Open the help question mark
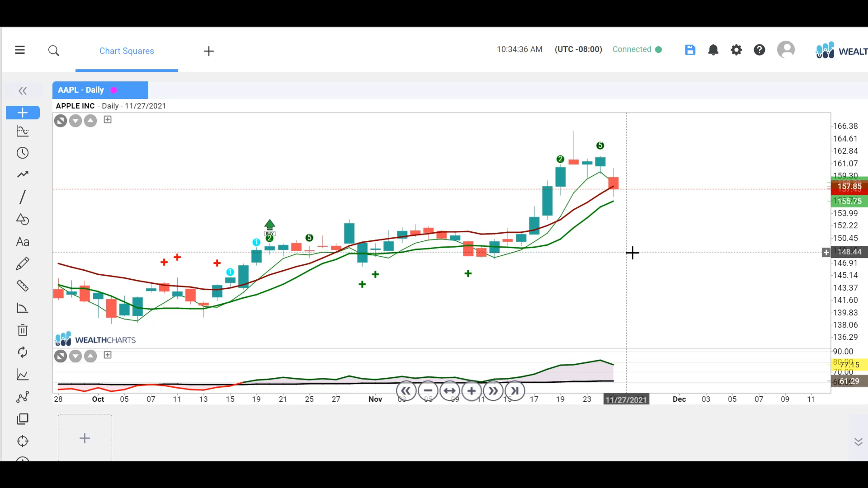 click(759, 50)
